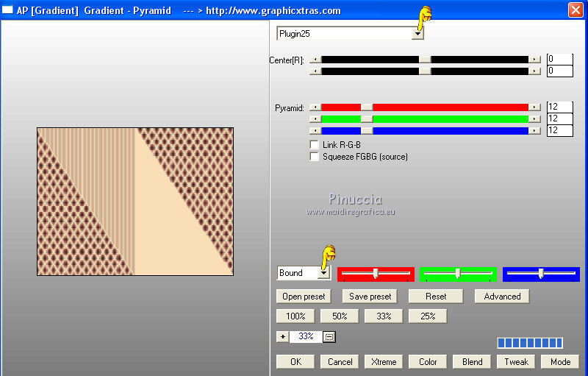
Task: Click the 33% zoom button
Action: coord(384,316)
